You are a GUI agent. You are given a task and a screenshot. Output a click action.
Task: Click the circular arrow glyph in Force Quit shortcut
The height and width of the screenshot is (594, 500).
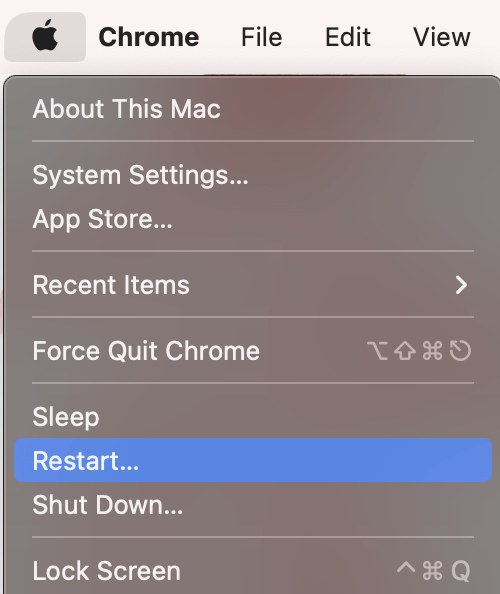click(460, 351)
